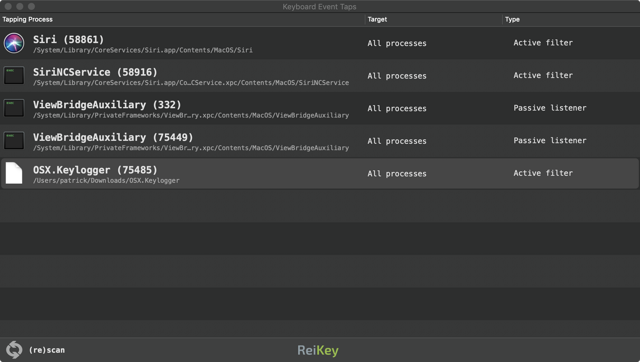Click the /Users/patrick/Downloads/OSX.Keylogger file path
The height and width of the screenshot is (362, 640).
pos(106,180)
